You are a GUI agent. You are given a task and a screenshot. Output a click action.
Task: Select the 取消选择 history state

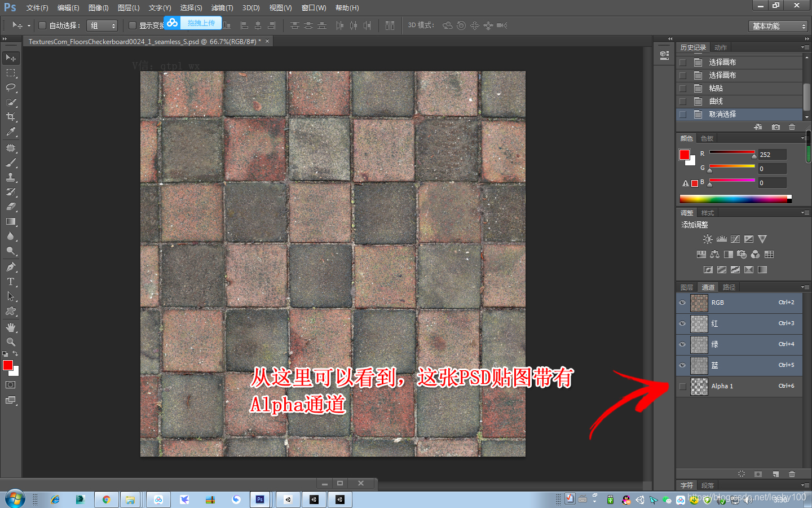[x=739, y=114]
